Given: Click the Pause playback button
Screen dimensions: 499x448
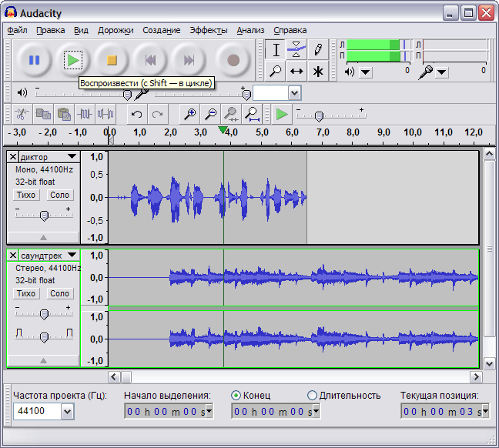Looking at the screenshot, I should [34, 59].
